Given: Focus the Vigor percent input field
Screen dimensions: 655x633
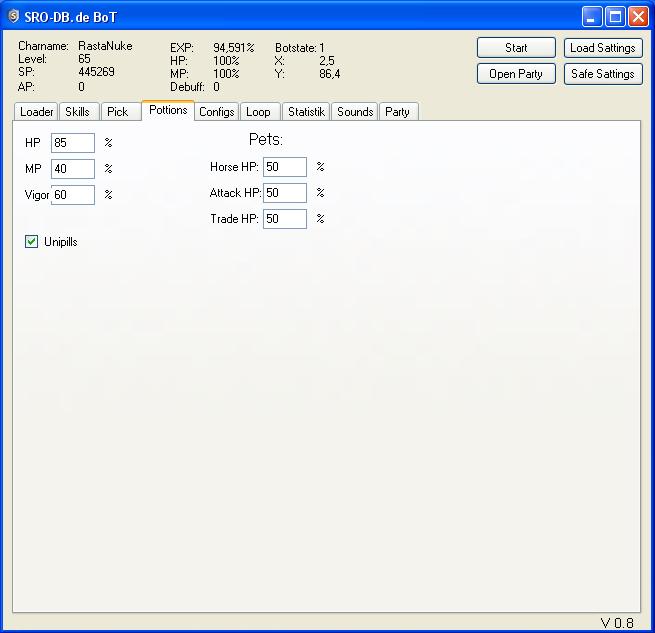Looking at the screenshot, I should pos(73,195).
